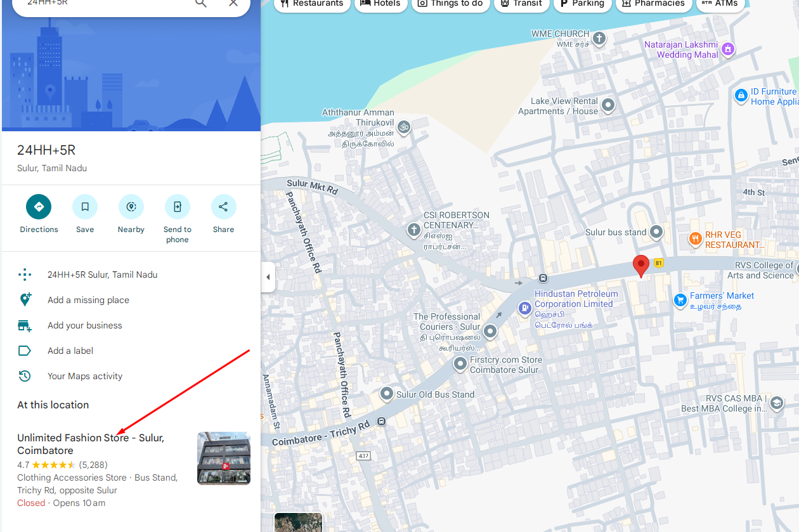Click the Aththanur Amman Thirukovil temple marker
Viewport: 799px width, 532px height.
click(x=403, y=127)
